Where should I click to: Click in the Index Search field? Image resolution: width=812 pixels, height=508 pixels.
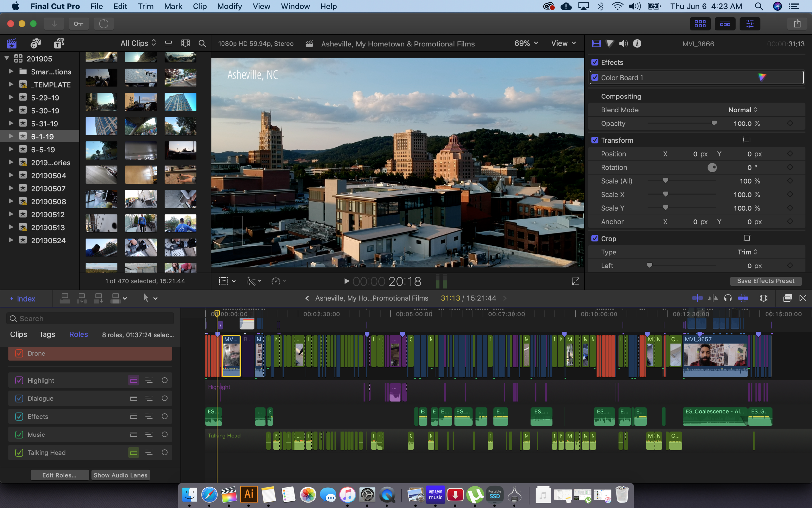click(90, 319)
